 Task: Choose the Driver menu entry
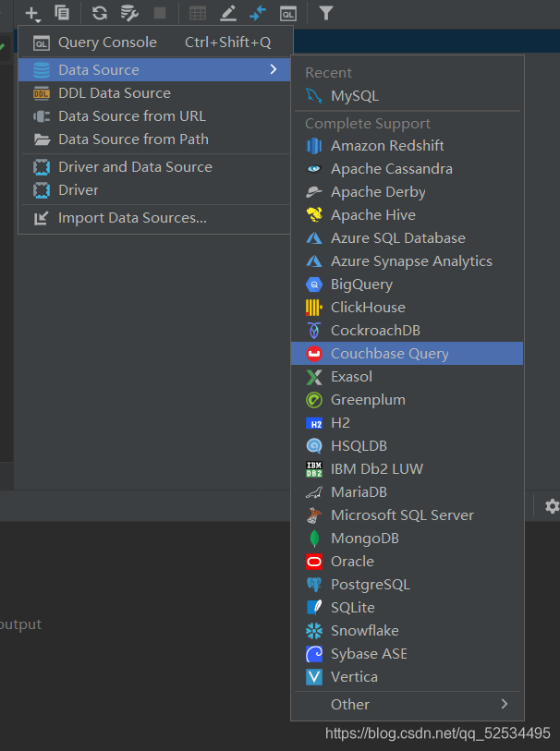[x=154, y=190]
